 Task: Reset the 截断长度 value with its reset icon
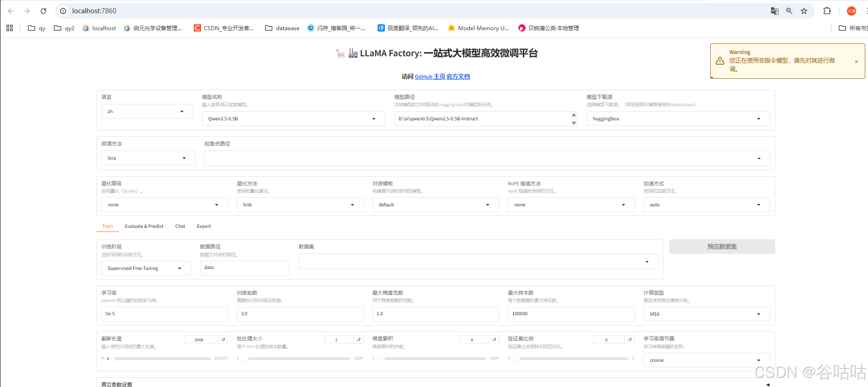click(223, 339)
